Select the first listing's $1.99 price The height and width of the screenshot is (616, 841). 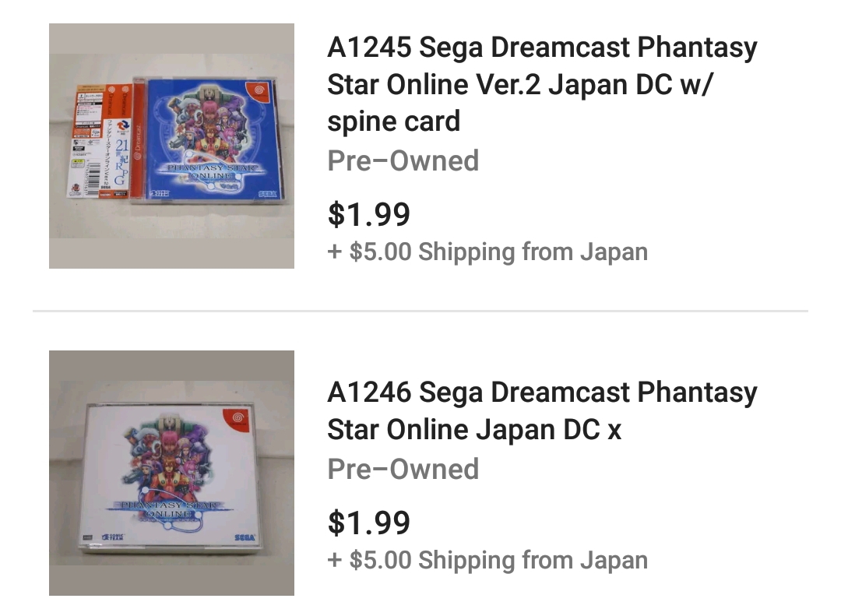(369, 214)
